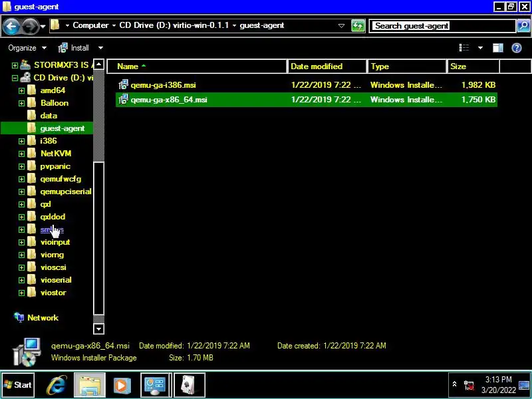Open the Organize menu
The height and width of the screenshot is (399, 532).
pos(27,48)
